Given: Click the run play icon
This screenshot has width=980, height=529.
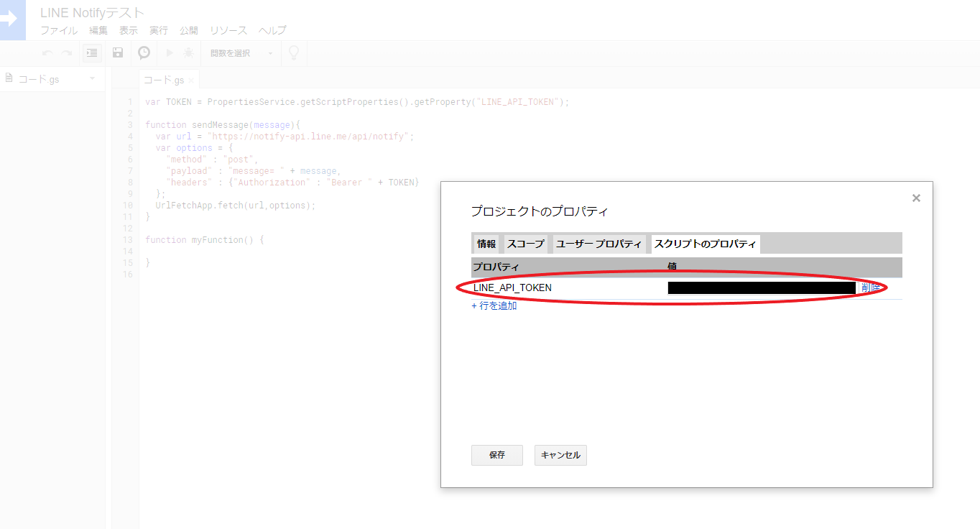Looking at the screenshot, I should 170,52.
